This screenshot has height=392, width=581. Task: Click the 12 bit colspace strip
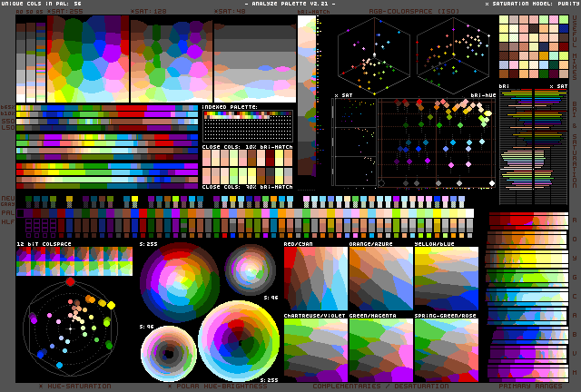coord(74,261)
